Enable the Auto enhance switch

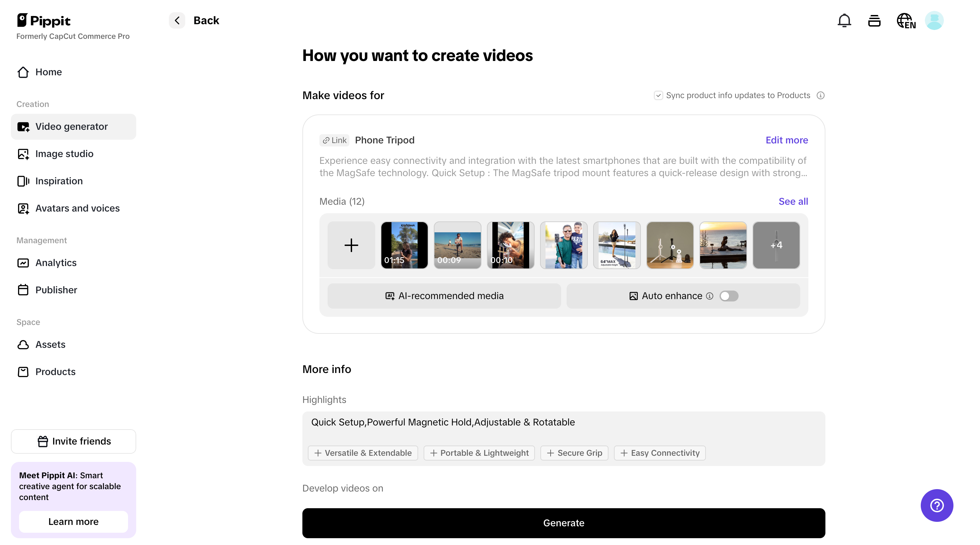[x=729, y=296]
